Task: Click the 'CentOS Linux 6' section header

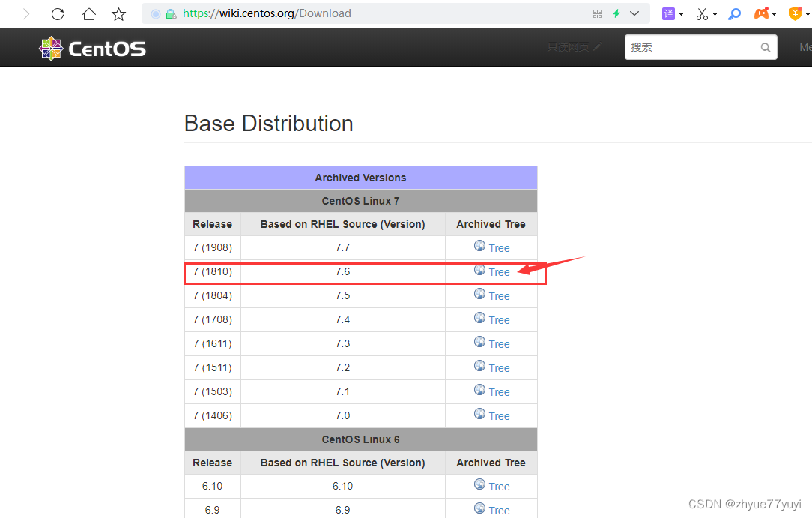Action: pos(360,439)
